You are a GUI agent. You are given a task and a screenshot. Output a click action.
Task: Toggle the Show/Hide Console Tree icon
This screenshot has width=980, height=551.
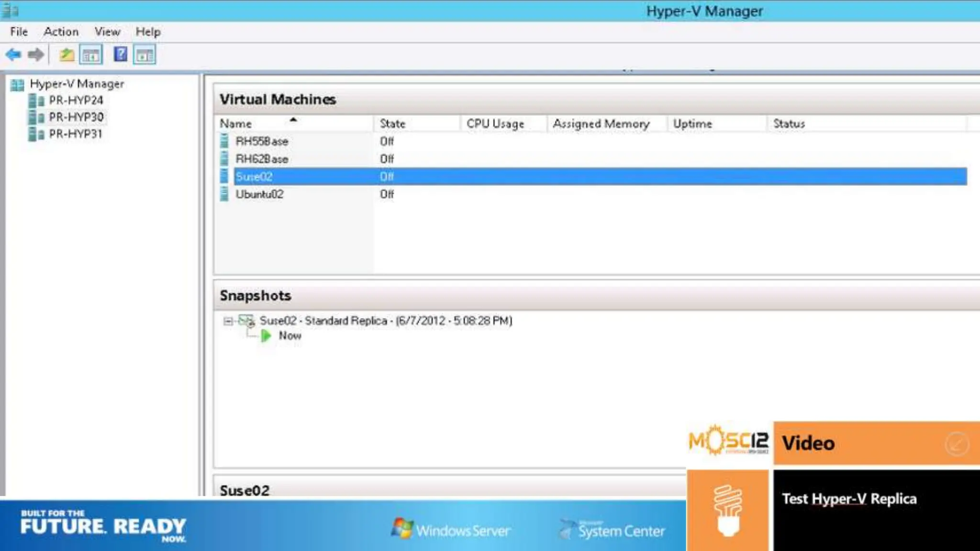[91, 55]
